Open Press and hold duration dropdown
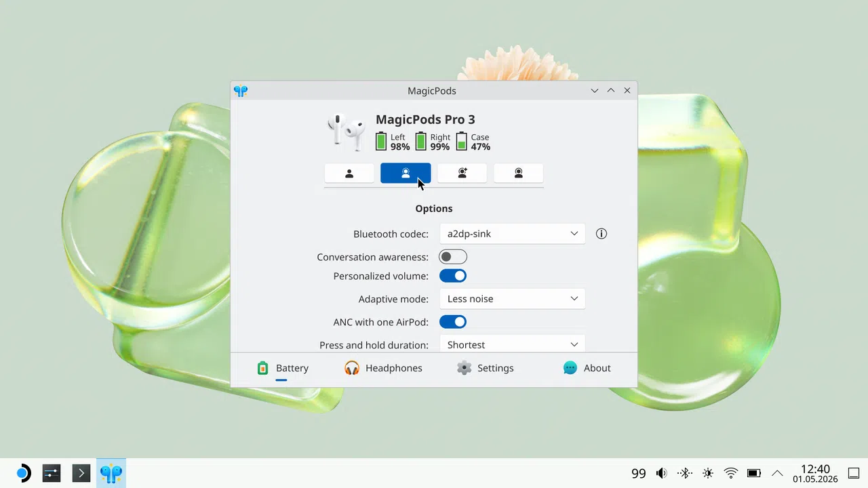The height and width of the screenshot is (488, 868). [x=513, y=343]
